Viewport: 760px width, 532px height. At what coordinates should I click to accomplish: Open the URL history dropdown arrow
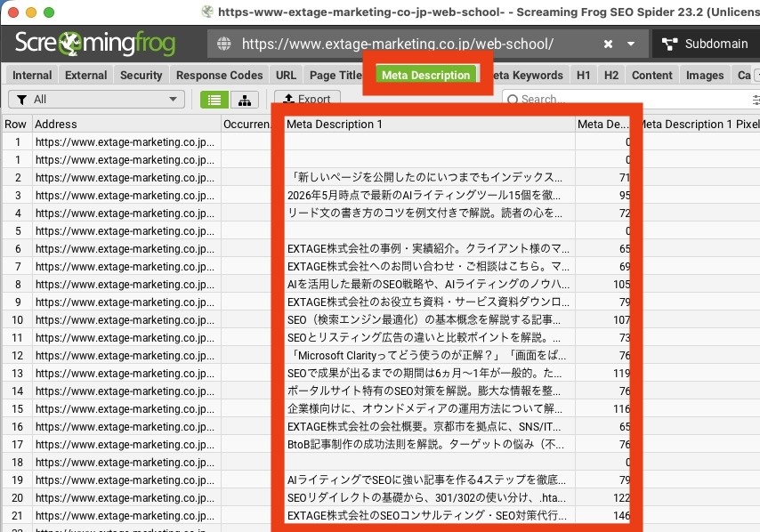[631, 44]
